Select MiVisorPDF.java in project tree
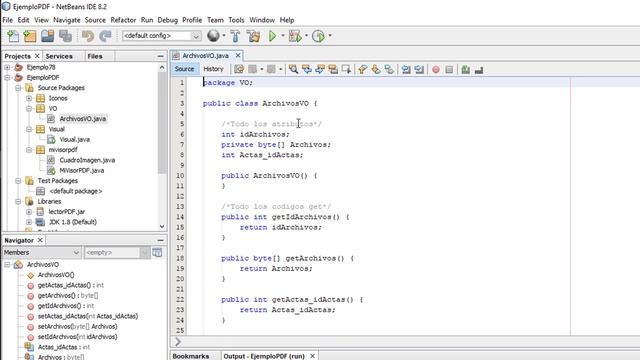The height and width of the screenshot is (360, 640). click(x=82, y=170)
